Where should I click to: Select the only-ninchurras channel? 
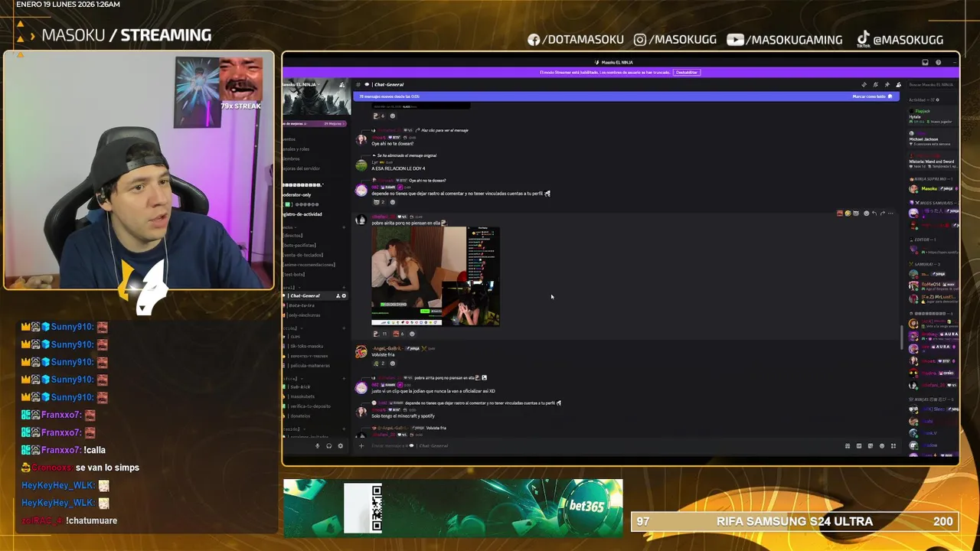point(304,315)
